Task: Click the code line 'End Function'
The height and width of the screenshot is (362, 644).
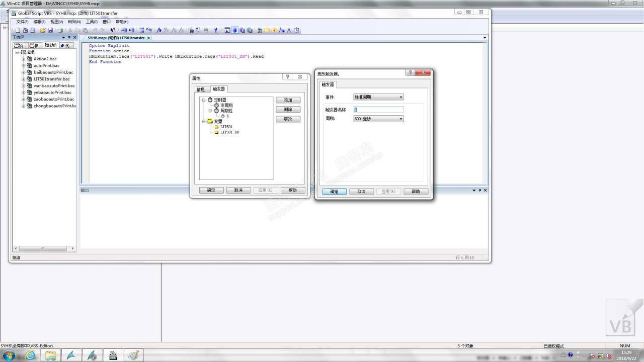Action: click(105, 62)
